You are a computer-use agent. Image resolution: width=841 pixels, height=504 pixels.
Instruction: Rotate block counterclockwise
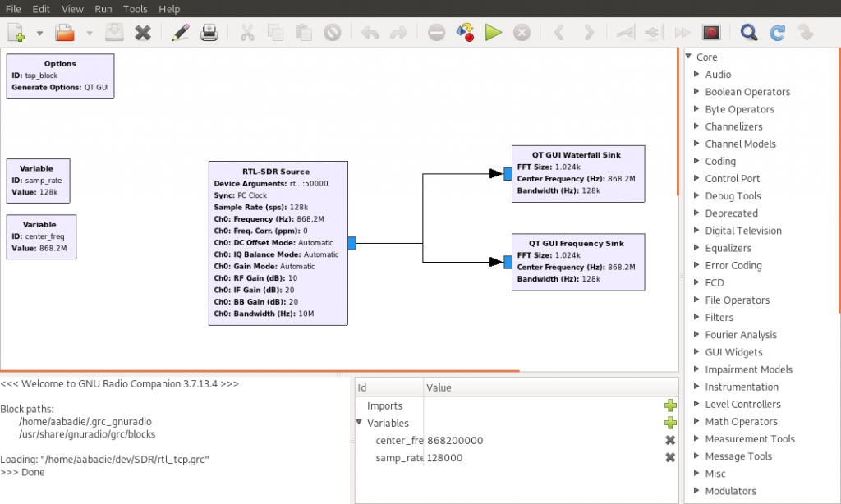pos(558,33)
